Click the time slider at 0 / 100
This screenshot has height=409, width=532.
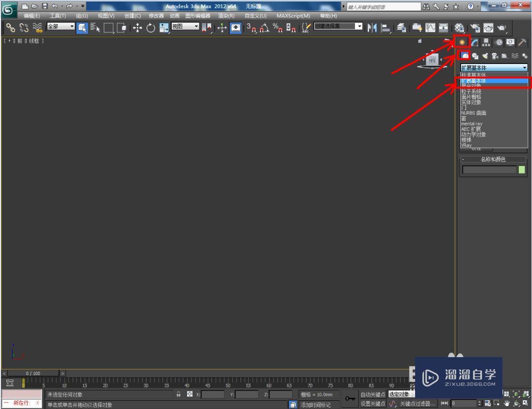point(33,374)
